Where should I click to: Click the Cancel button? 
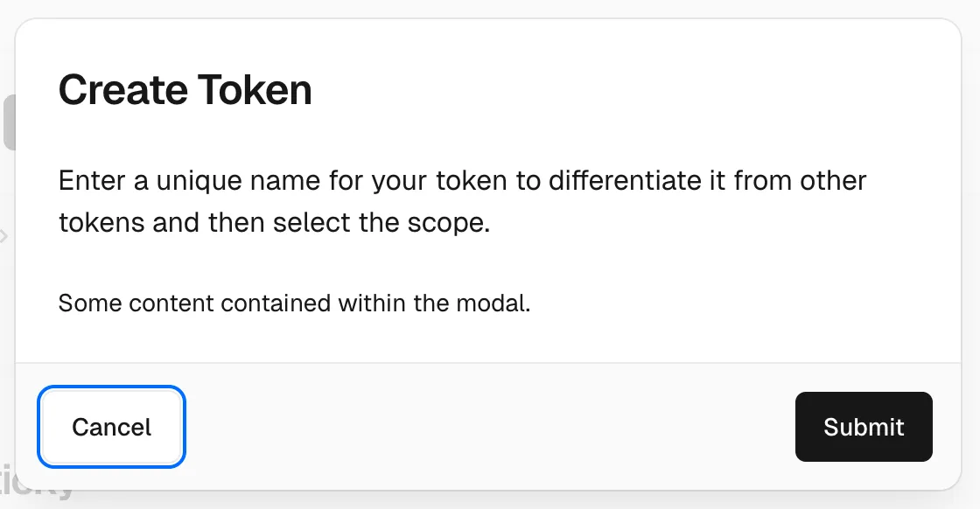point(111,427)
